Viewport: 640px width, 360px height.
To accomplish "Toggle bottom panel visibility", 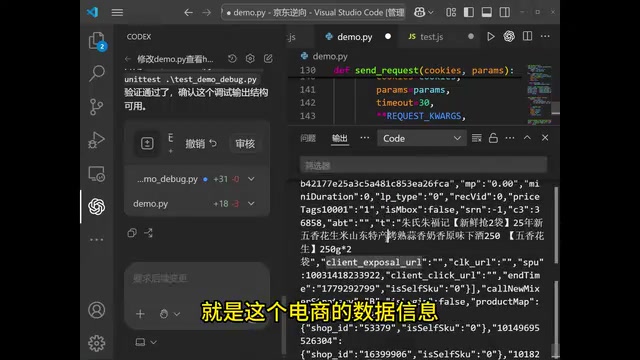I will 487,12.
